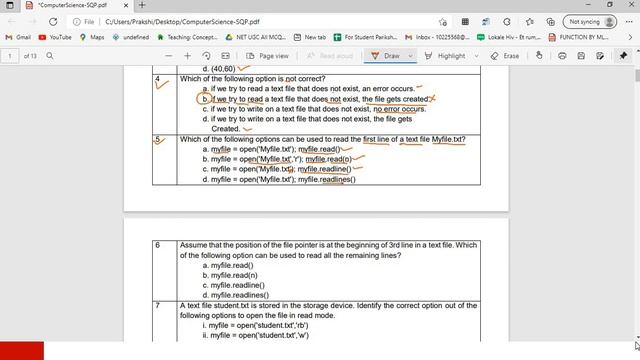Click option "i. myfile = open('student.txt','rb')"

(256, 325)
